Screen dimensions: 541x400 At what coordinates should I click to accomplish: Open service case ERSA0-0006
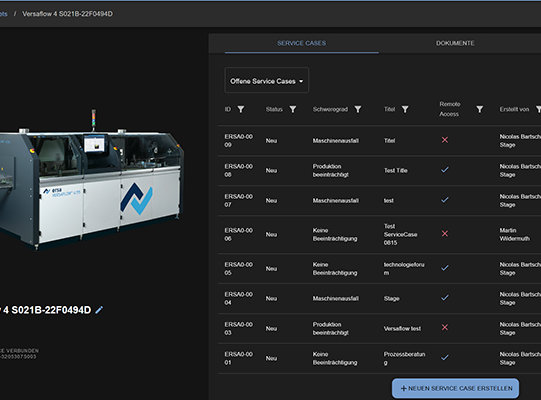[x=238, y=234]
